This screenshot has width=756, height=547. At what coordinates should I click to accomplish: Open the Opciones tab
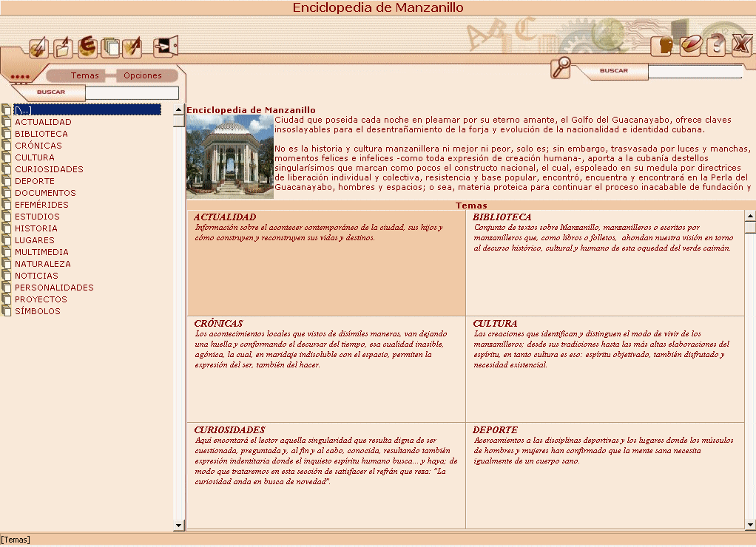pyautogui.click(x=143, y=76)
